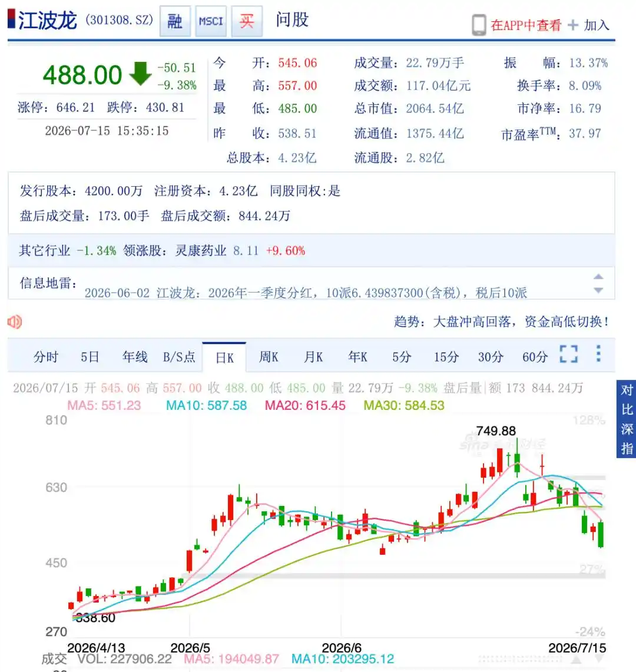This screenshot has width=636, height=672.
Task: Click up arrow in 信息地雷 box
Action: coord(598,277)
